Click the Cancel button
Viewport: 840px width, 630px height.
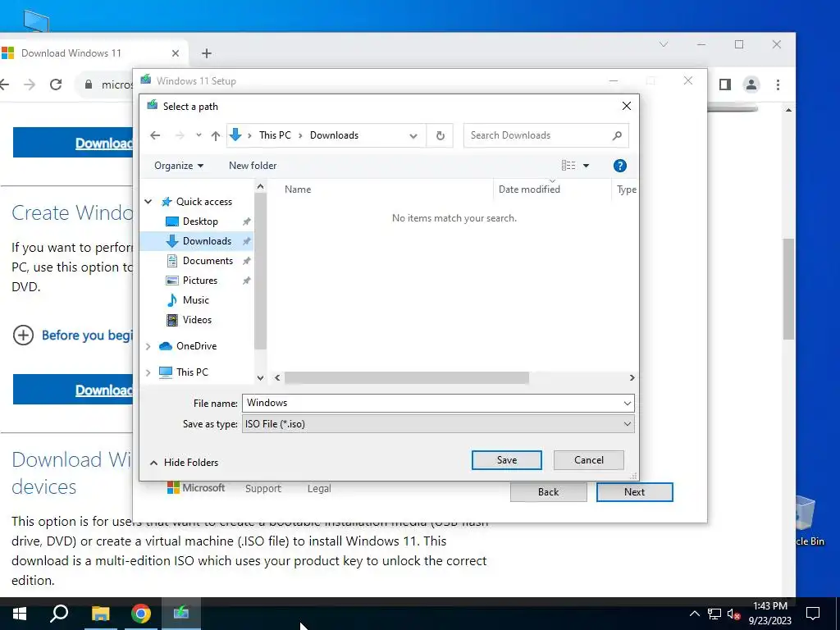click(x=589, y=460)
